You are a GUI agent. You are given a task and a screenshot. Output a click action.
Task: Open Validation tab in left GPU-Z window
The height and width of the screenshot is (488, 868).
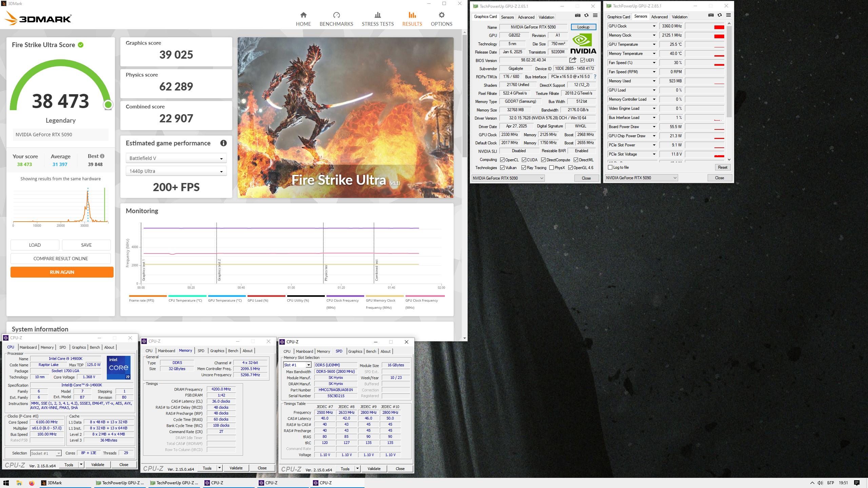click(x=546, y=17)
